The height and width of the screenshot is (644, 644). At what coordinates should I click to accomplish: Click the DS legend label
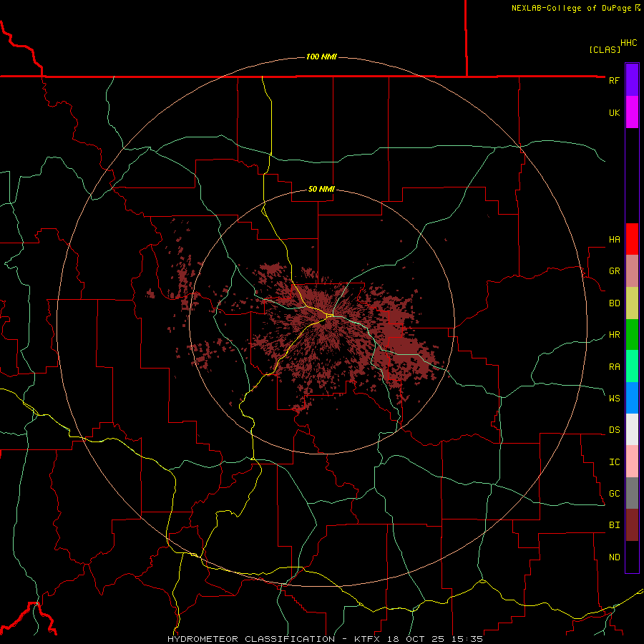point(614,430)
